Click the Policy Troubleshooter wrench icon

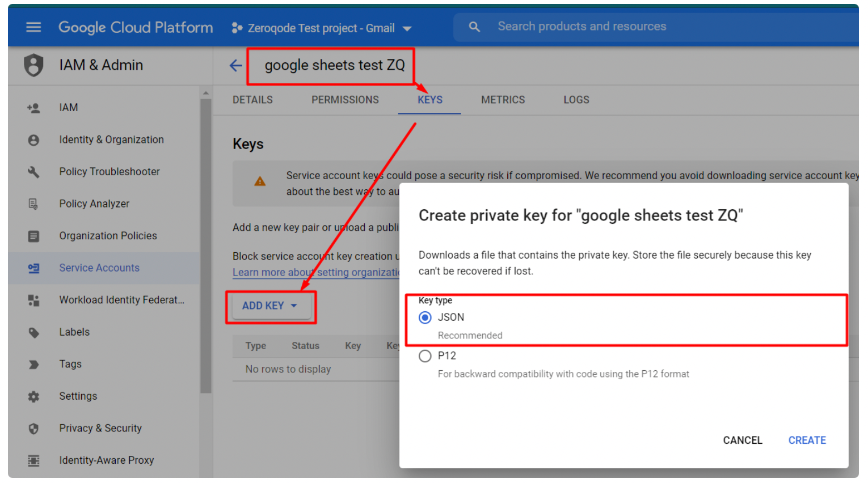coord(33,172)
